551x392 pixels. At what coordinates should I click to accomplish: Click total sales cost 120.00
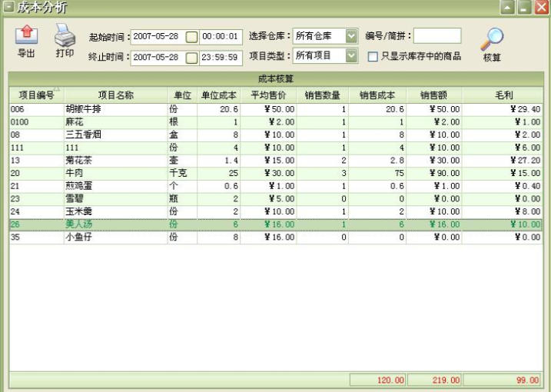(x=378, y=380)
